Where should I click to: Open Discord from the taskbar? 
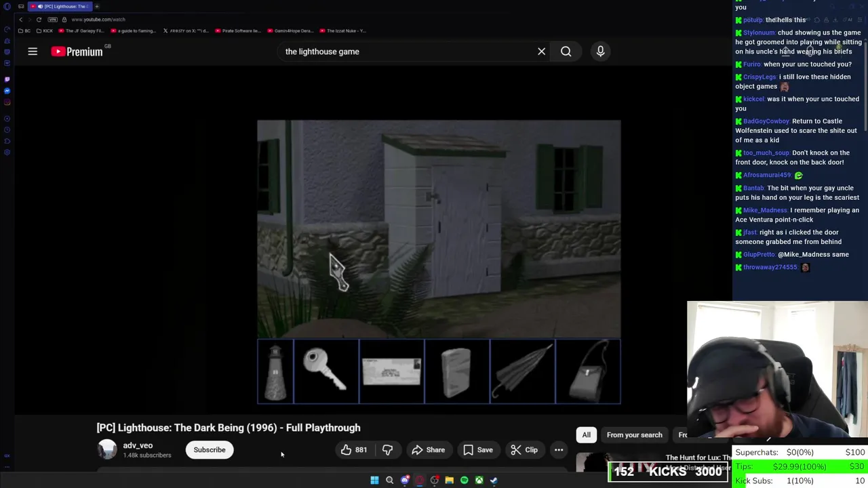pyautogui.click(x=405, y=481)
